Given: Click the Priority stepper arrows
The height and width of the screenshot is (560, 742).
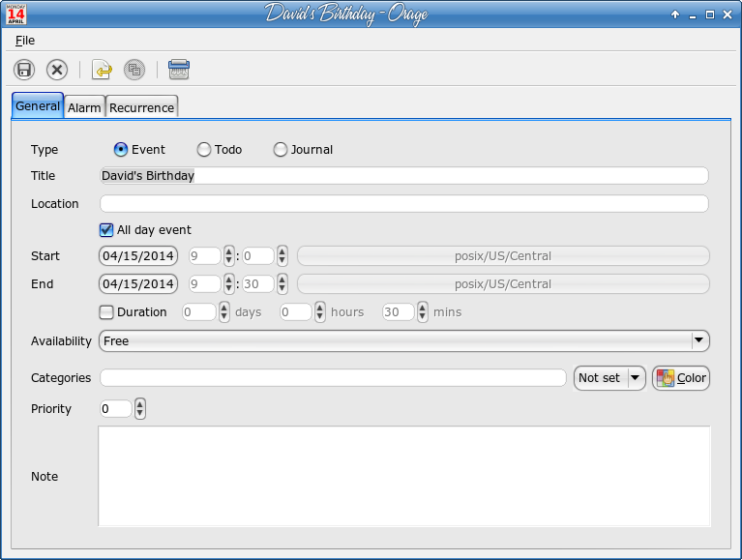Looking at the screenshot, I should 139,409.
